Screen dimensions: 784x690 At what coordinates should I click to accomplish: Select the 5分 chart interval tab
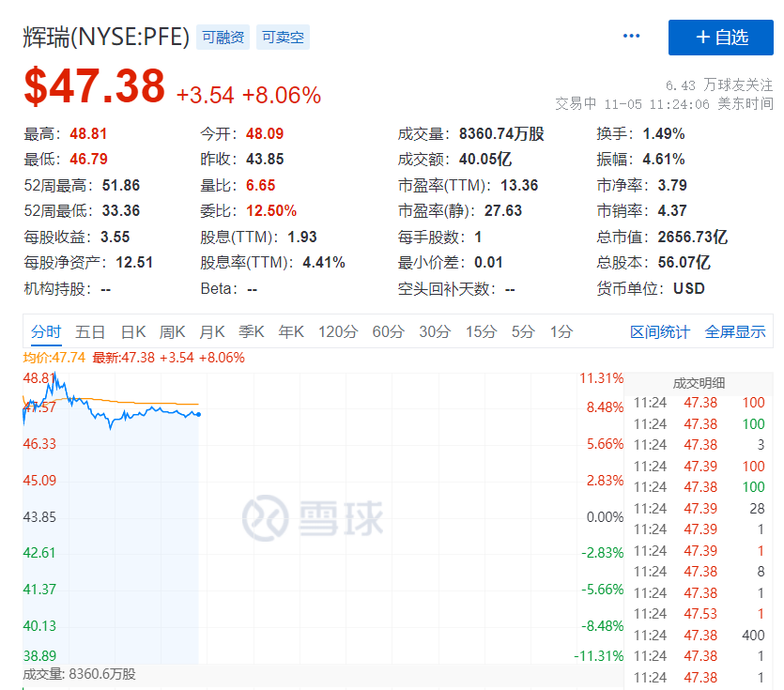pyautogui.click(x=523, y=331)
